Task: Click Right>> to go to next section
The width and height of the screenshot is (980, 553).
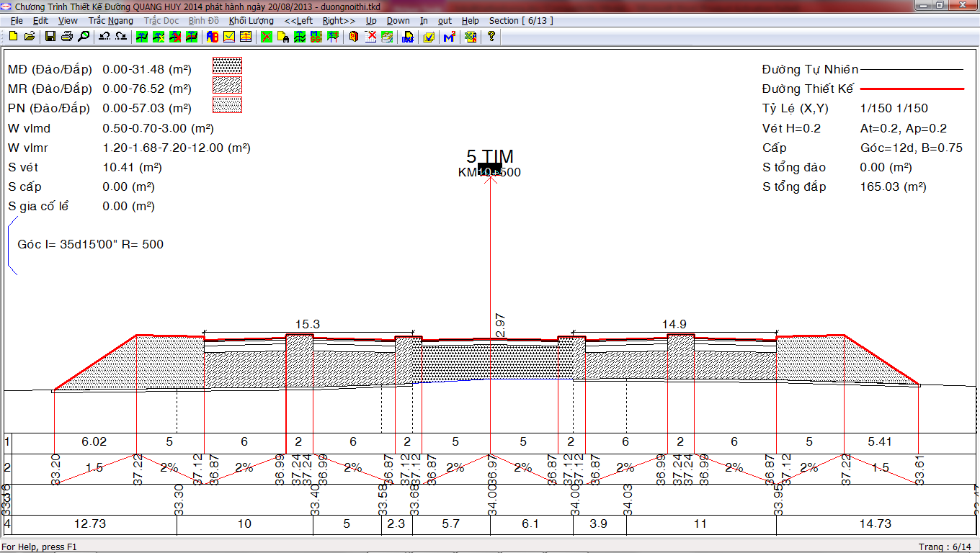Action: [x=339, y=21]
